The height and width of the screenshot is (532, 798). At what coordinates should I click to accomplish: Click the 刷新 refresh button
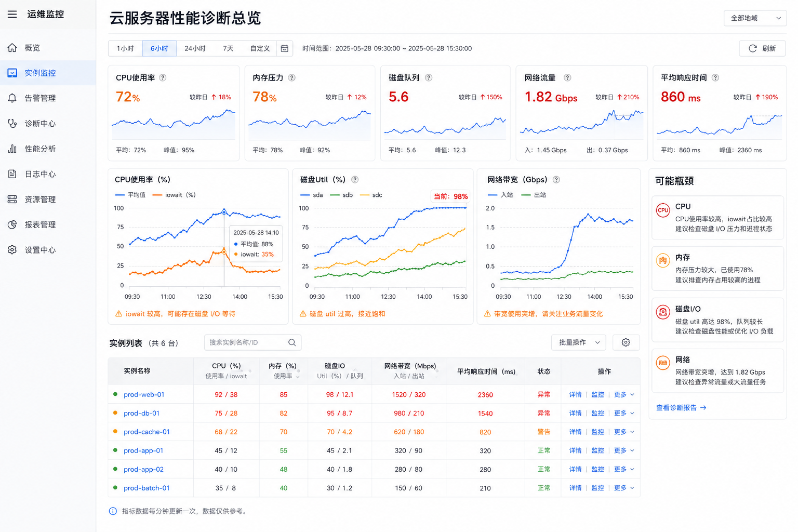coord(762,48)
